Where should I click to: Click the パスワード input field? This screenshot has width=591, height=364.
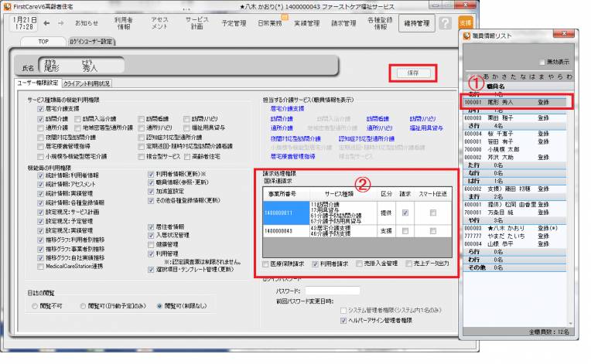pos(332,291)
